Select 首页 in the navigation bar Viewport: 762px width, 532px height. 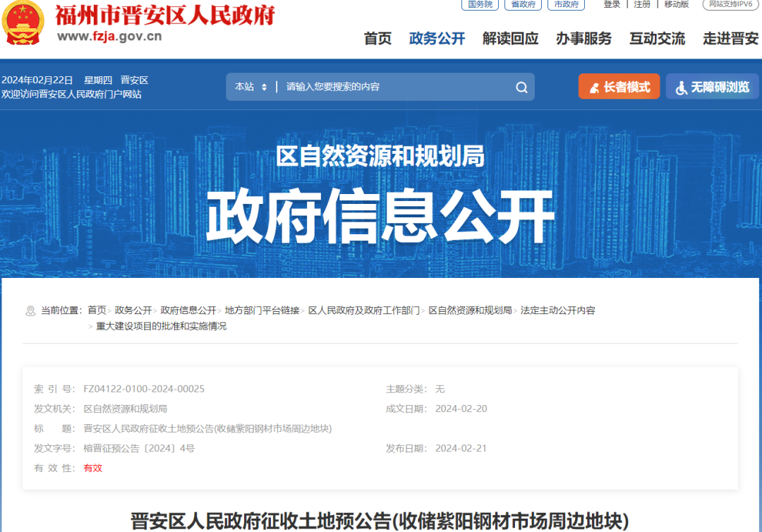[x=377, y=40]
